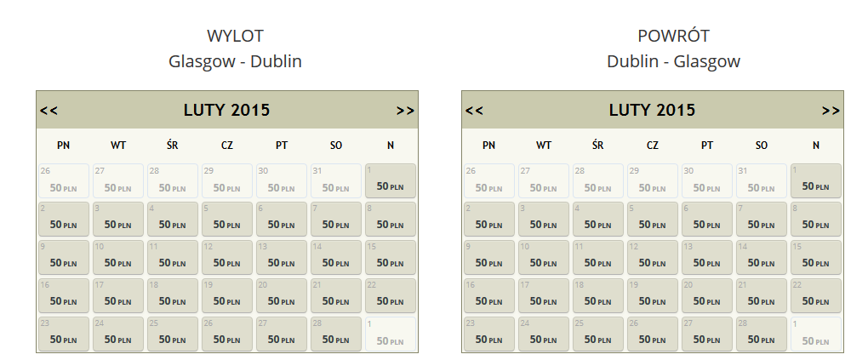The width and height of the screenshot is (868, 360).
Task: Go to previous month in Glasgow - Dublin calendar
Action: coord(49,111)
